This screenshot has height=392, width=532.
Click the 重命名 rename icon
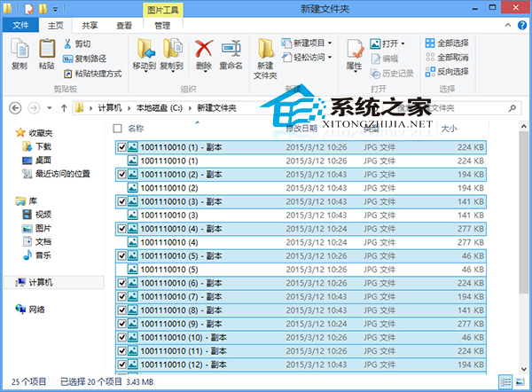231,54
